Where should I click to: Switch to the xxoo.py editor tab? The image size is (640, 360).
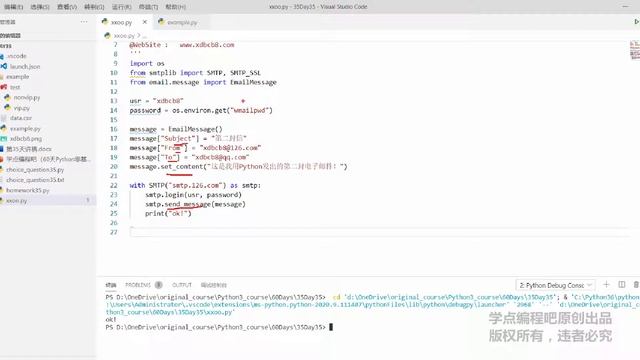coord(121,22)
